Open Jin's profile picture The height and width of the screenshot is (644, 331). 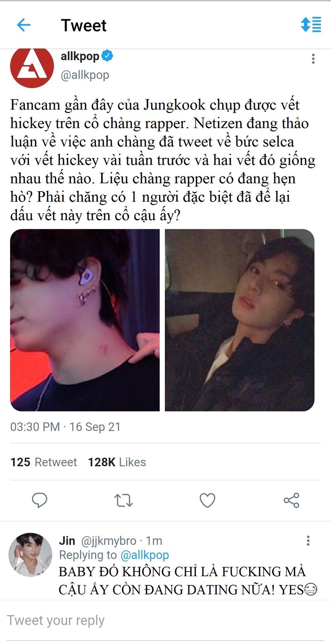coord(30,554)
